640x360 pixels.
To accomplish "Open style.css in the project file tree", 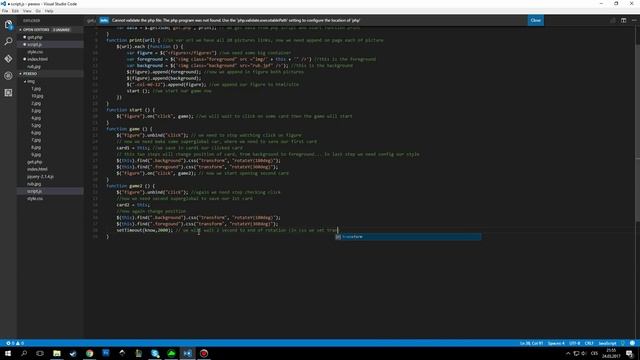I will tap(35, 199).
